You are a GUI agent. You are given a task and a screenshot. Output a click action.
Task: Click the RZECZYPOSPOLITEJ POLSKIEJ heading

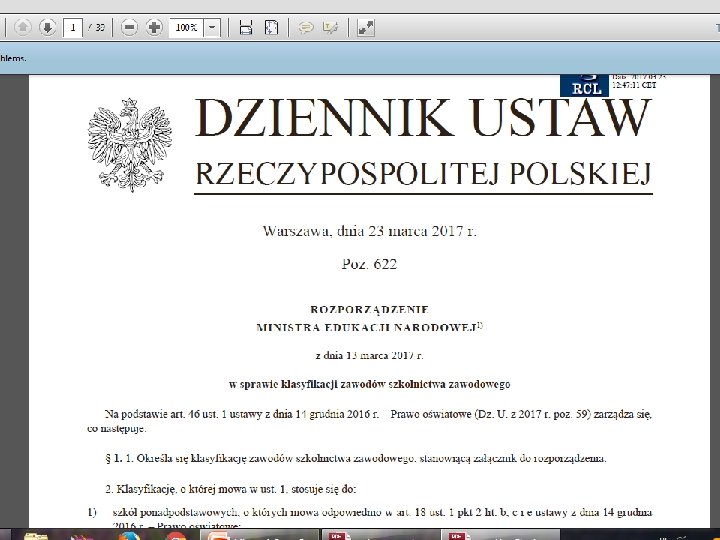(x=423, y=174)
